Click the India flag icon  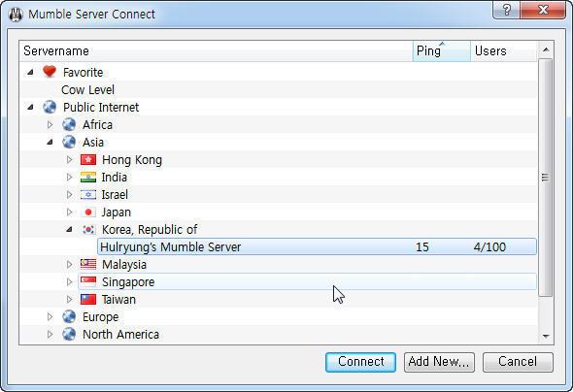coord(88,177)
